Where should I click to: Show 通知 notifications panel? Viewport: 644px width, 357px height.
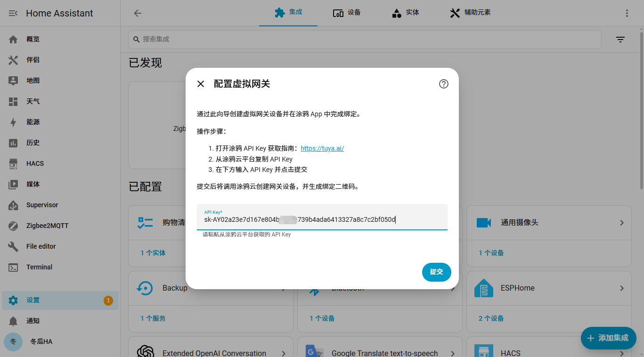(60, 321)
